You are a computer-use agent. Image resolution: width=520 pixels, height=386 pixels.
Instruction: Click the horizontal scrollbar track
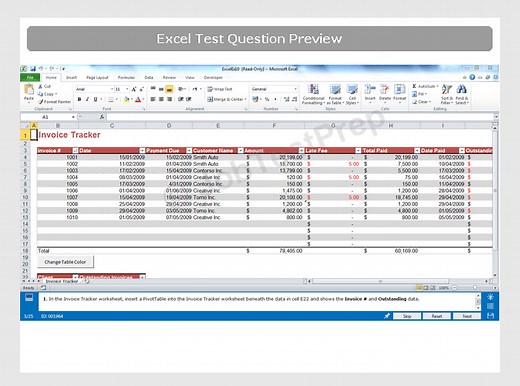398,281
